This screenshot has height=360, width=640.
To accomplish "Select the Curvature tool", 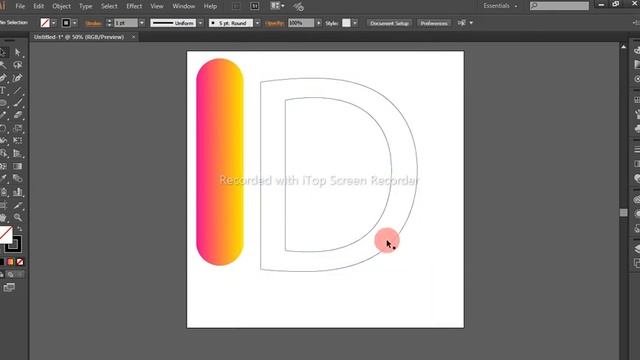I will [x=17, y=78].
